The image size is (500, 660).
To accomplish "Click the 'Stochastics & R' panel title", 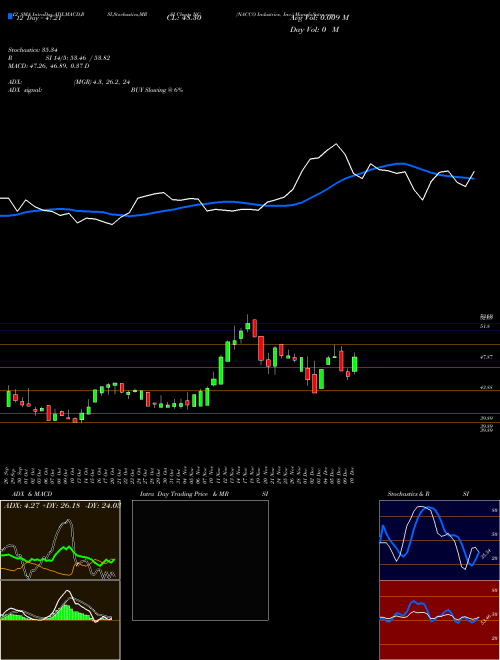I will (408, 494).
